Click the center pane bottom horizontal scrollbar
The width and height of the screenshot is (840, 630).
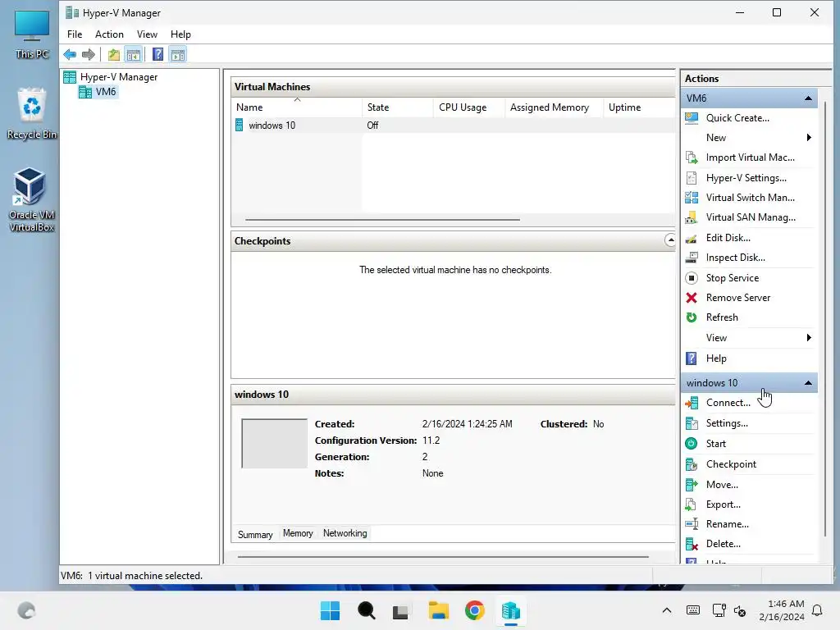pos(443,557)
